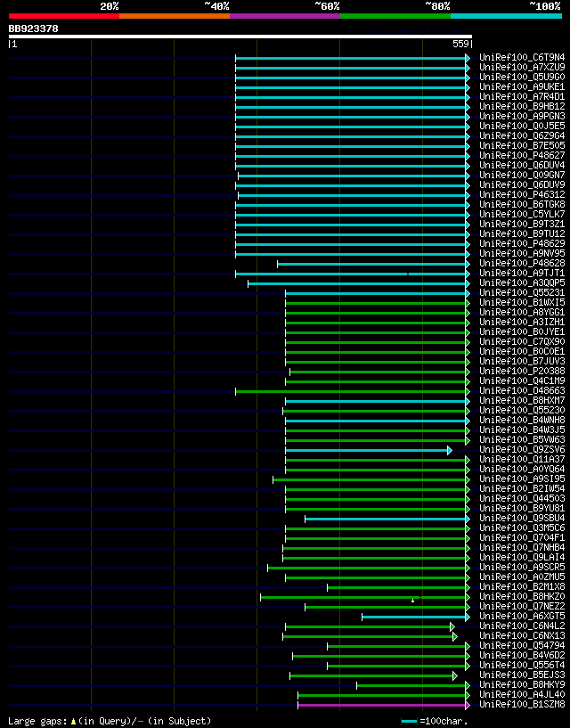Select hit label UniRef100_B1SZM8
The height and width of the screenshot is (728, 570).
pyautogui.click(x=522, y=704)
